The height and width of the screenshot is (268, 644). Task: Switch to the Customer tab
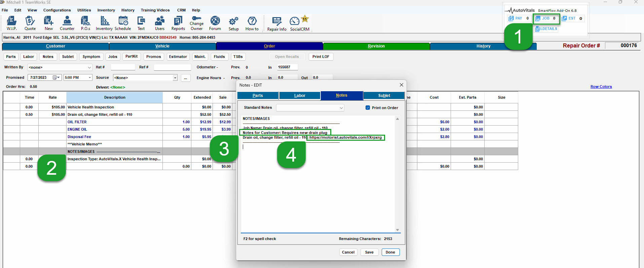click(x=55, y=46)
